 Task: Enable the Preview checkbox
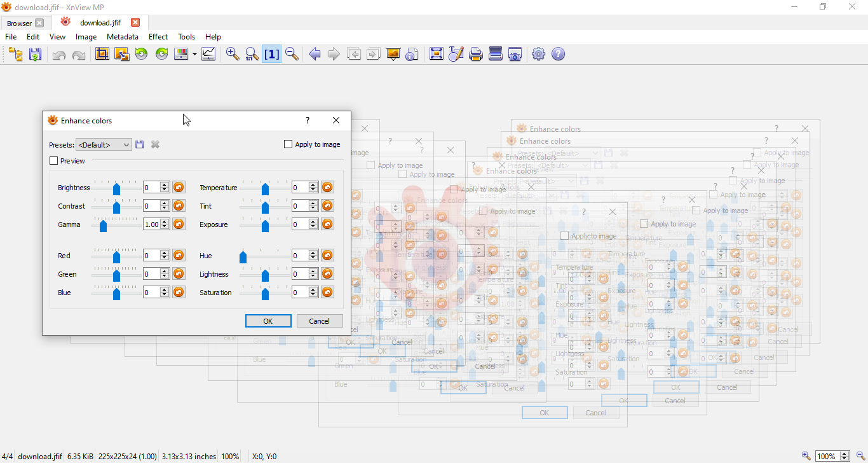click(x=54, y=161)
